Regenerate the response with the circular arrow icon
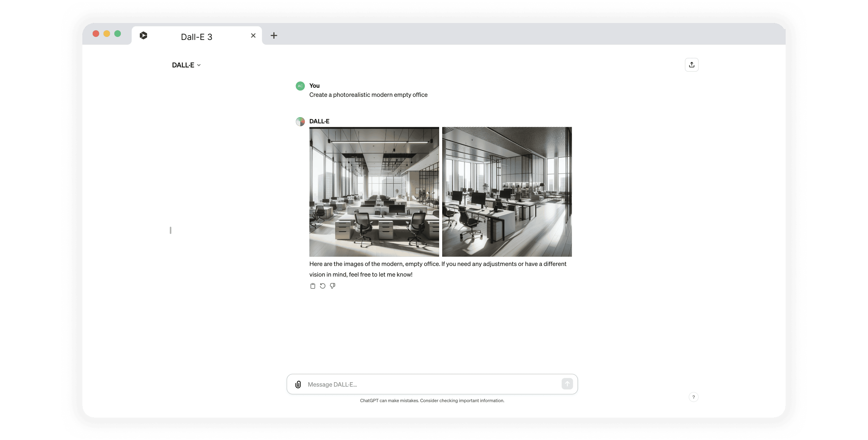 322,286
